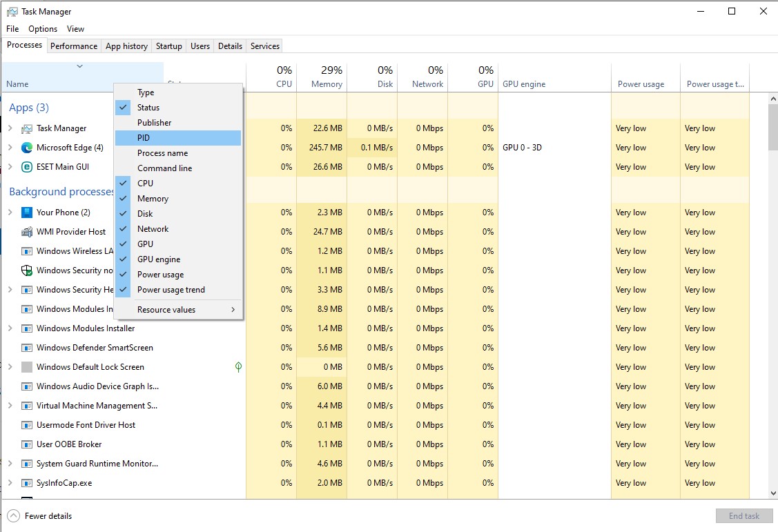Click the WMI Provider Host icon
This screenshot has width=778, height=532.
point(27,232)
